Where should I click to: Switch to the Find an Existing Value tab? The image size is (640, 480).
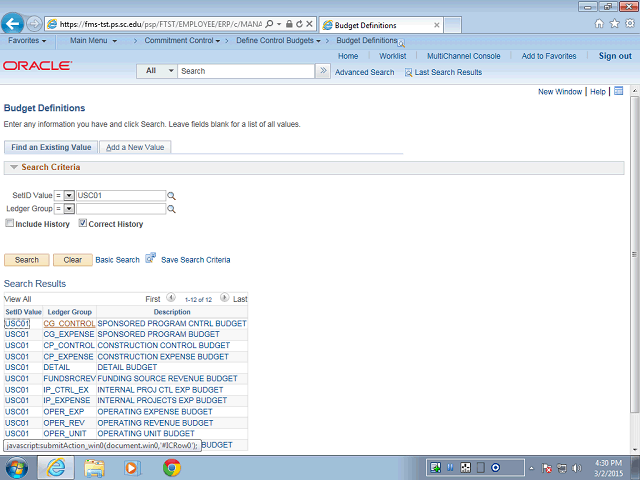51,147
